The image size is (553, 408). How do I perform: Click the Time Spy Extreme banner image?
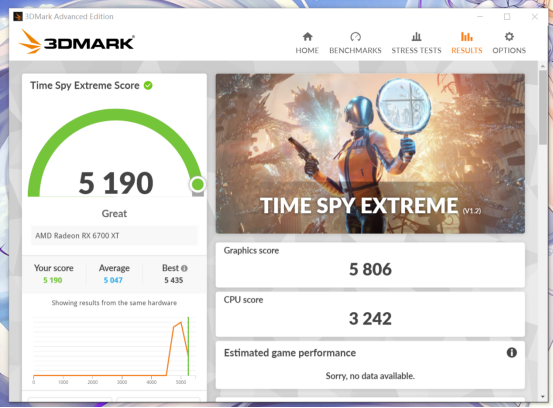370,153
